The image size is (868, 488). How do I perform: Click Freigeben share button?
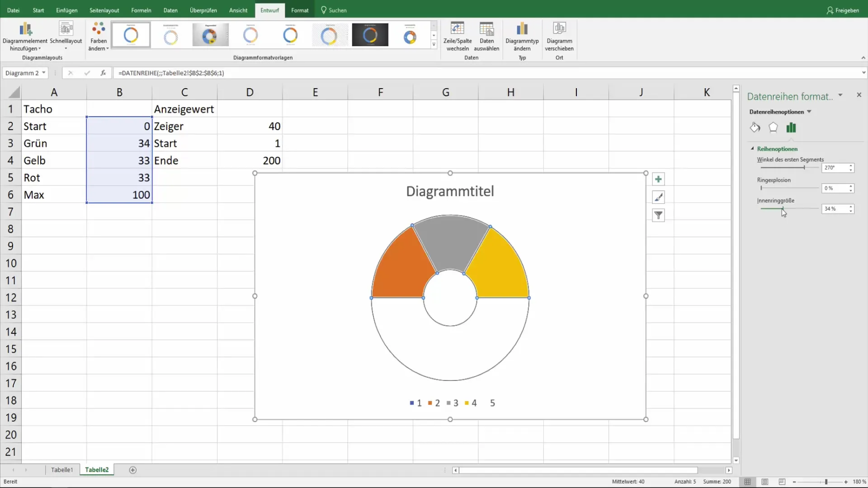pos(843,10)
